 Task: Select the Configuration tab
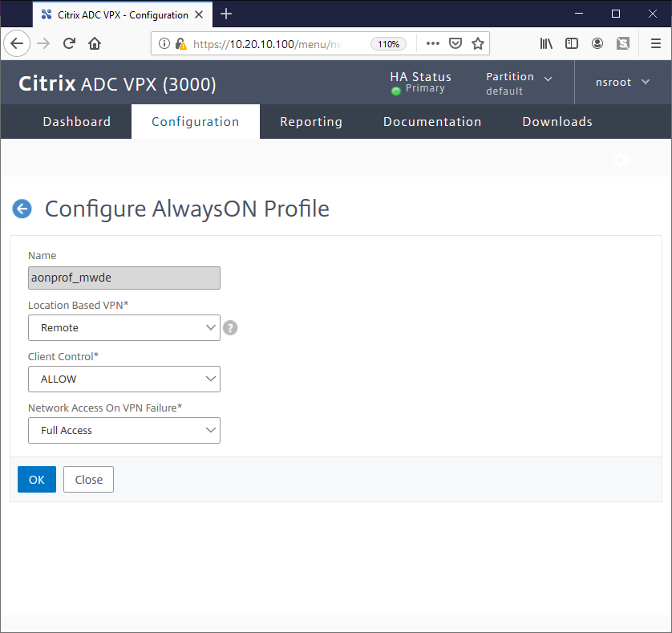(x=196, y=121)
